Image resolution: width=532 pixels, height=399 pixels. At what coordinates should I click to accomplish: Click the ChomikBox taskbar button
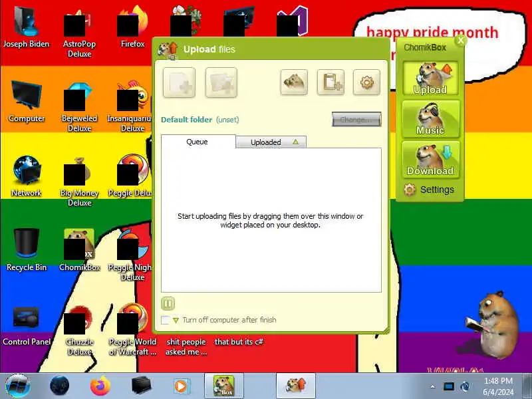pyautogui.click(x=224, y=386)
